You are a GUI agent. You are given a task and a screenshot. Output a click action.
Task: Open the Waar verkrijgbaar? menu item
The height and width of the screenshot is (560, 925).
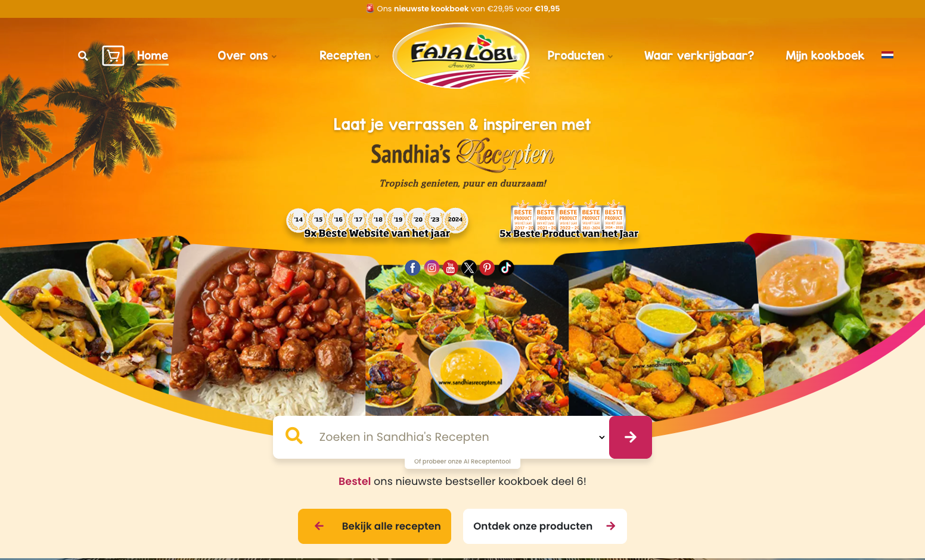pos(699,56)
